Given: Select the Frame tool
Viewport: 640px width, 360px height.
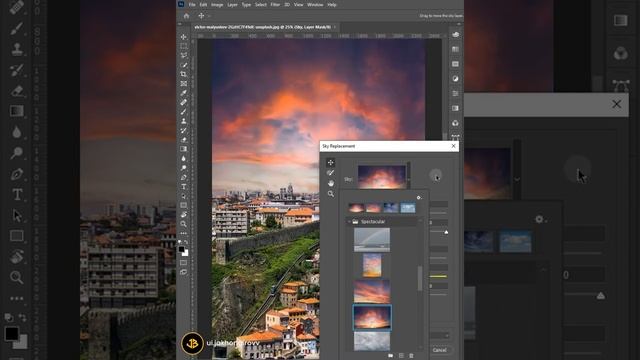Looking at the screenshot, I should (184, 84).
